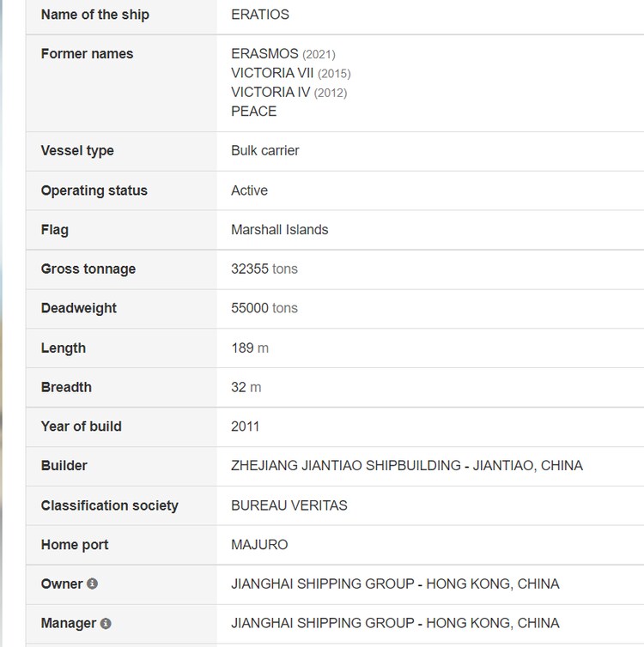Screen dimensions: 644x647
Task: Click the info icon next to Owner
Action: (x=93, y=584)
